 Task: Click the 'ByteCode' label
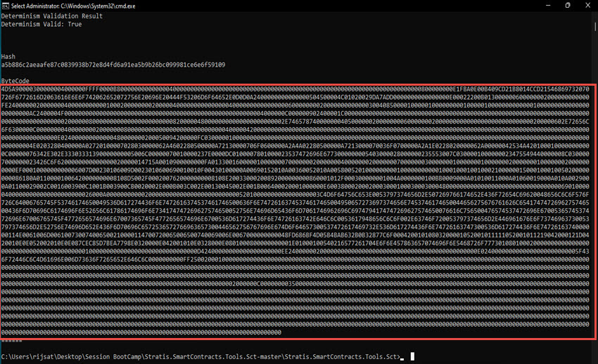pos(15,81)
